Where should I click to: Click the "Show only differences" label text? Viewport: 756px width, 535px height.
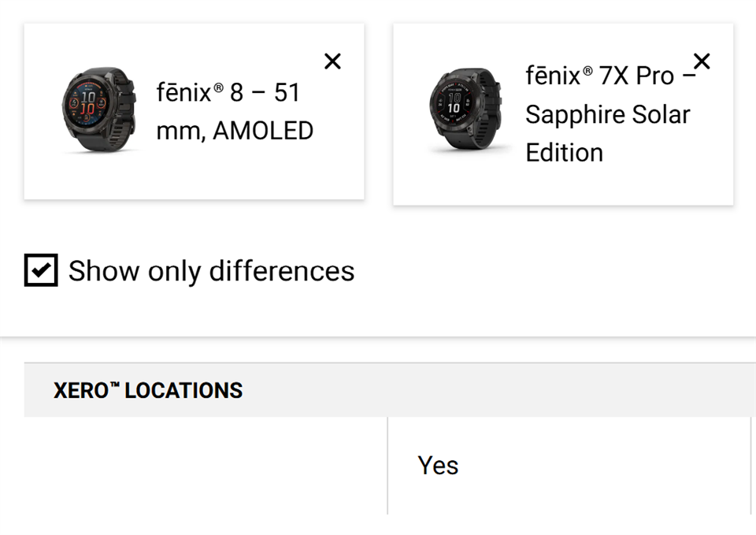(x=211, y=271)
